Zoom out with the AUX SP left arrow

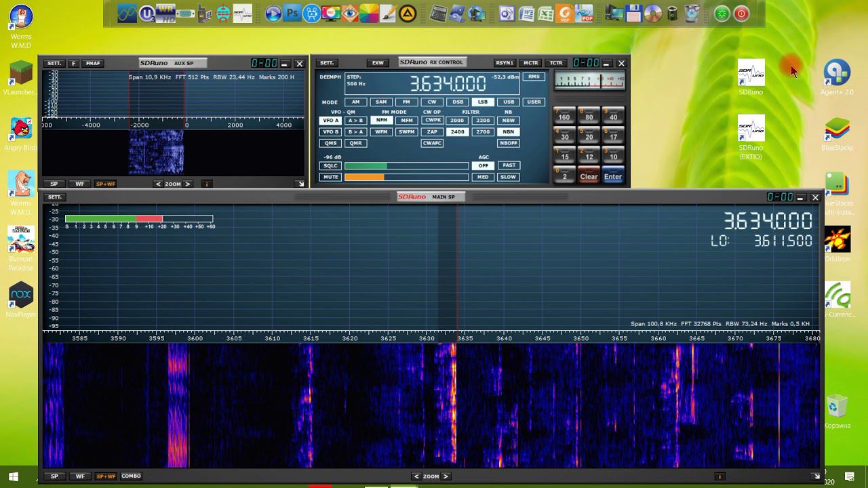159,184
